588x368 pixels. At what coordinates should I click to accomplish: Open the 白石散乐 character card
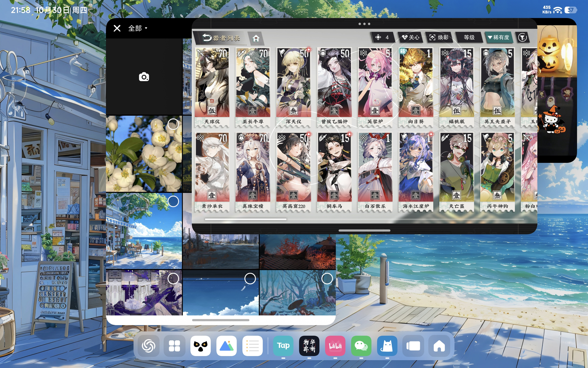[375, 172]
